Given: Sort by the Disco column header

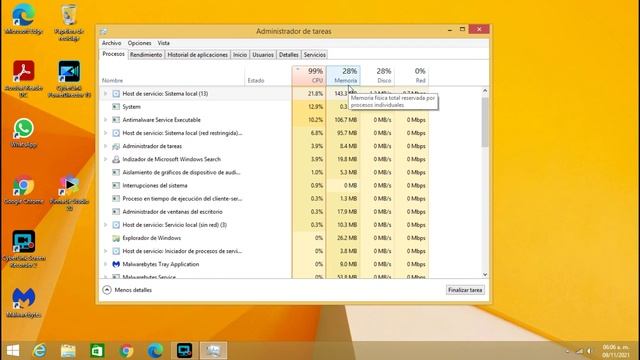Looking at the screenshot, I should tap(377, 76).
